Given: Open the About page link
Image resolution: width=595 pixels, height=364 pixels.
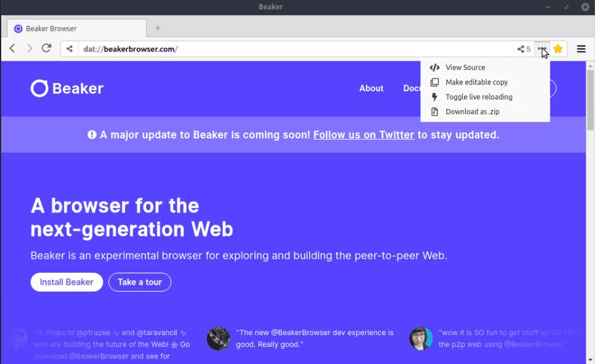Looking at the screenshot, I should [371, 88].
